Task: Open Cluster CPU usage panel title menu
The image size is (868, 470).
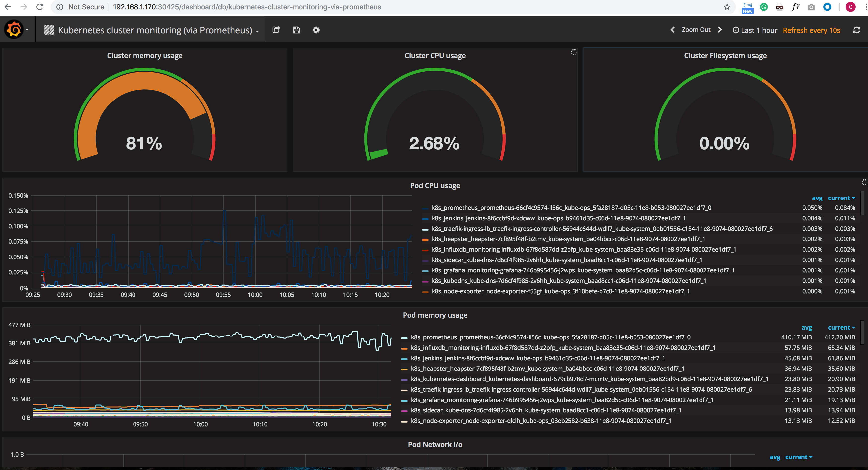Action: pyautogui.click(x=435, y=56)
